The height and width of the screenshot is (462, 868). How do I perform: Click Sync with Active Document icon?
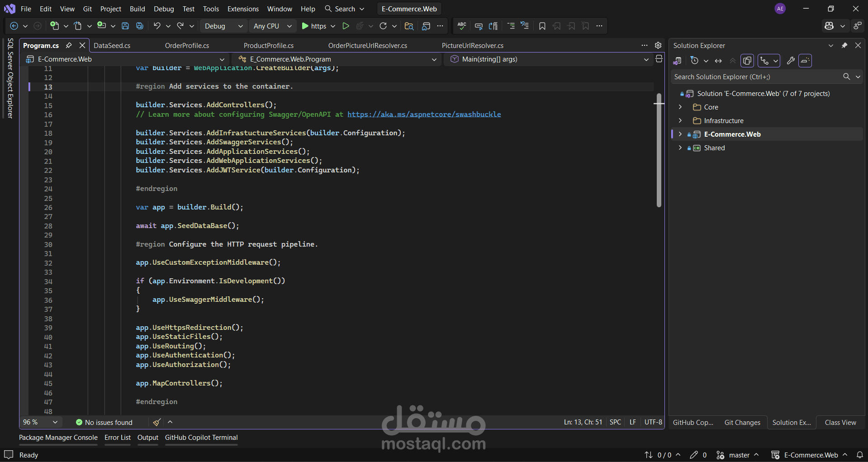click(718, 61)
